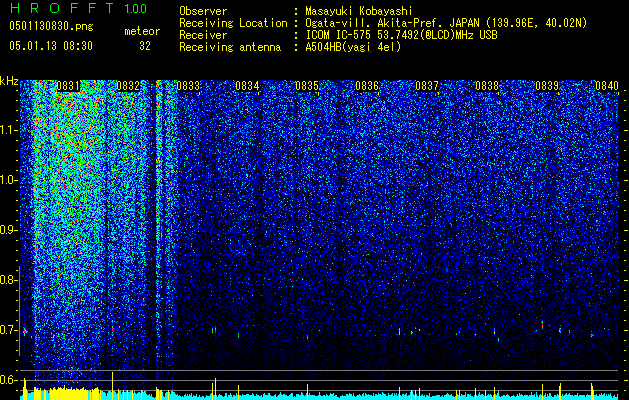
Task: Click the 0833 time marker
Action: (188, 86)
